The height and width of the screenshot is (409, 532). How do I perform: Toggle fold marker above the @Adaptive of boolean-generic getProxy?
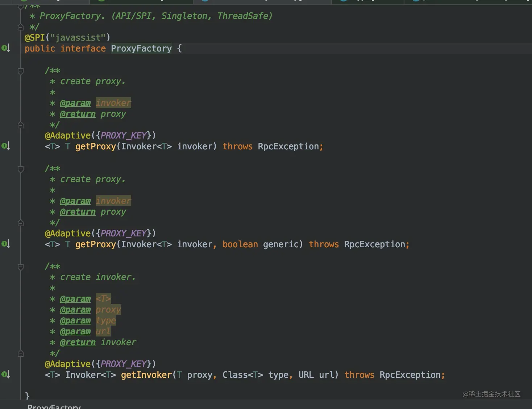tap(21, 223)
